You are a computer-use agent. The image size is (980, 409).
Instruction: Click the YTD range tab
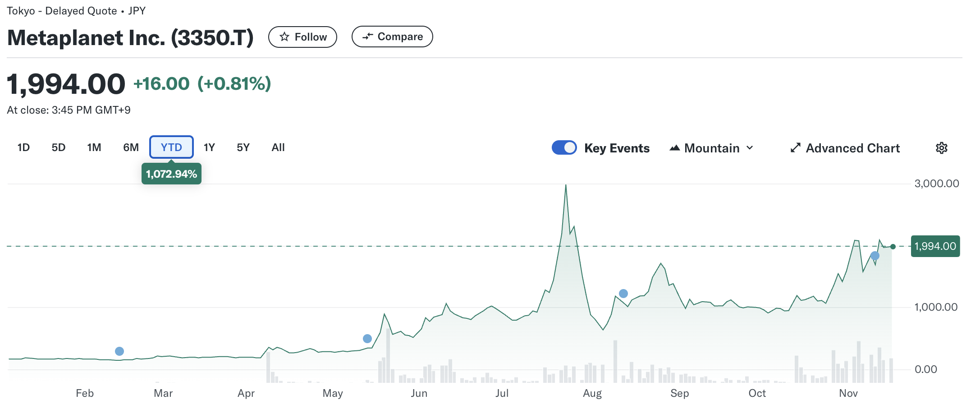171,147
